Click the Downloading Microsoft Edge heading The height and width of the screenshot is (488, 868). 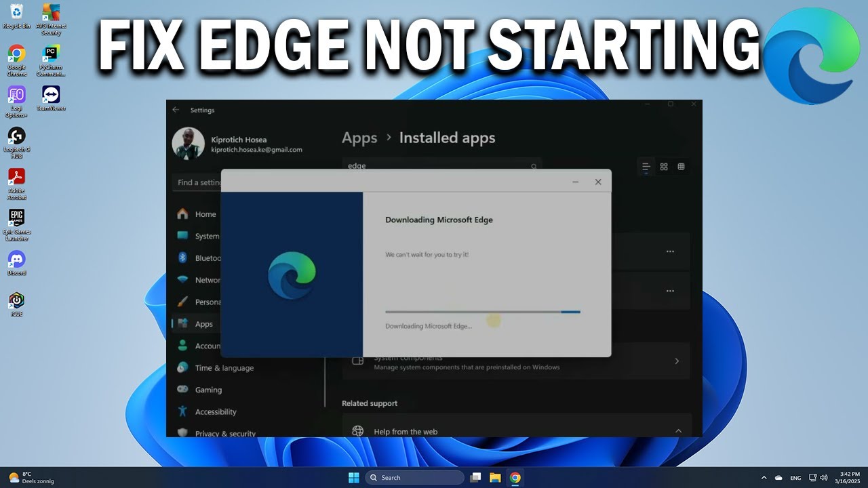[439, 220]
